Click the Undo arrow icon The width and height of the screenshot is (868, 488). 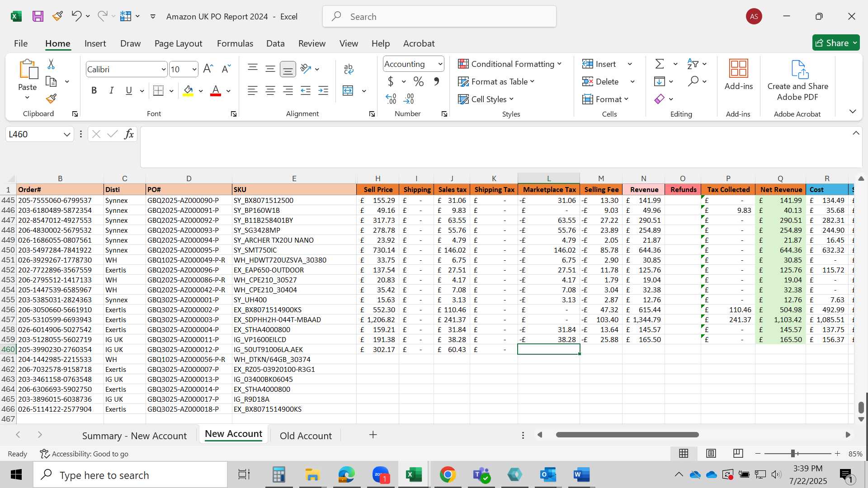click(76, 16)
